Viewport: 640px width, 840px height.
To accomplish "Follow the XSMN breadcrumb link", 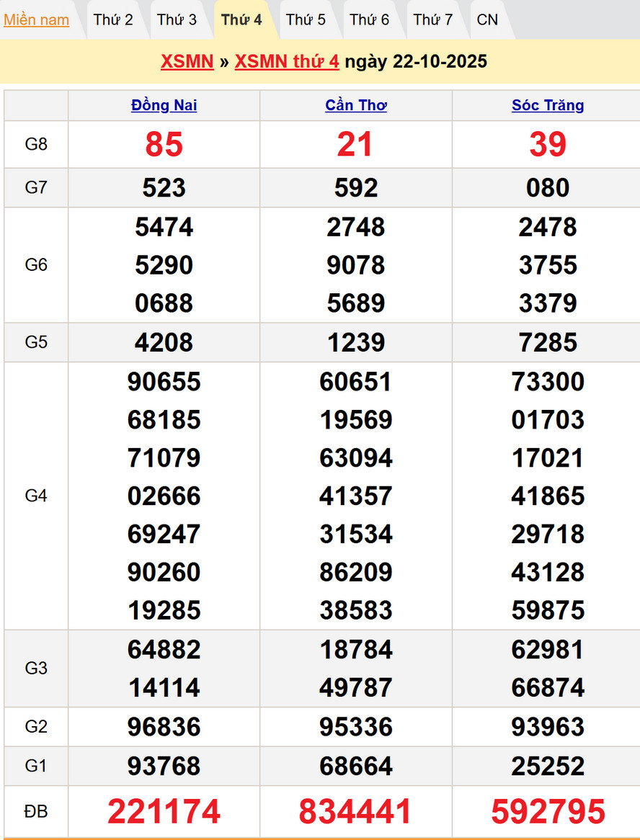I will (187, 62).
